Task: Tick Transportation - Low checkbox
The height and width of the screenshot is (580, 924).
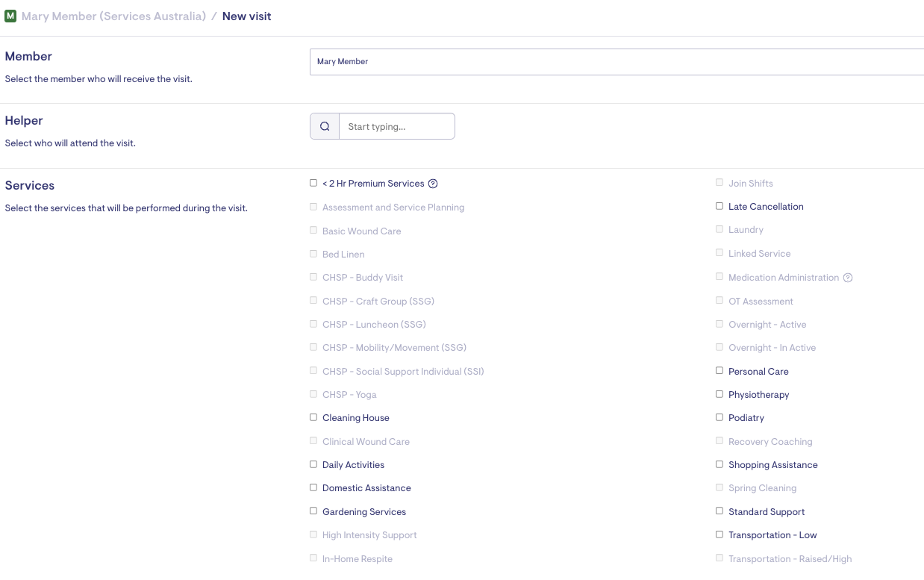Action: (x=719, y=534)
